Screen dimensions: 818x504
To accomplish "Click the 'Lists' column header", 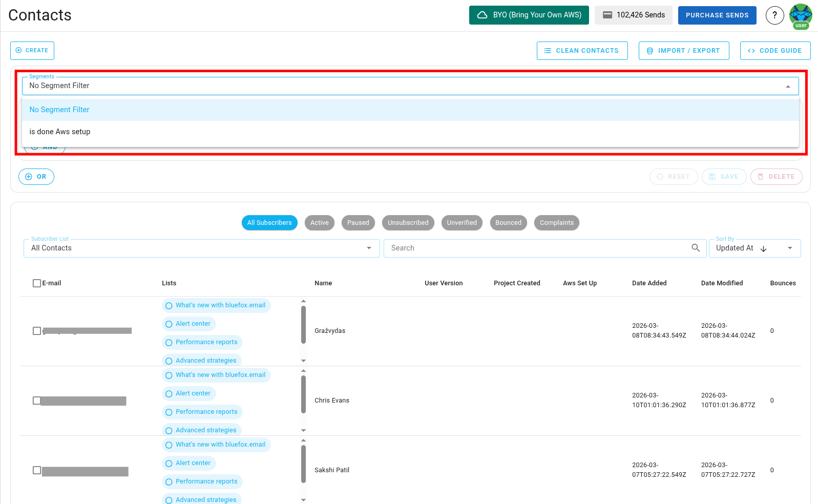I will coord(169,283).
